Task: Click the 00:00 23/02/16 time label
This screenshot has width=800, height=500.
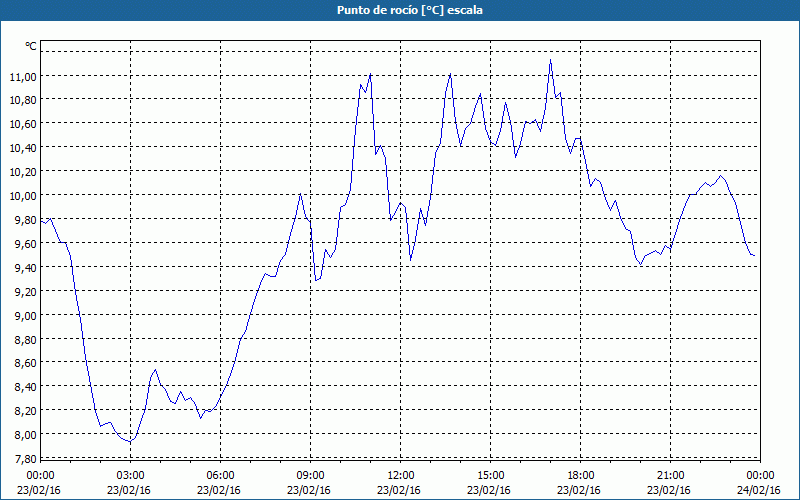Action: 39,483
